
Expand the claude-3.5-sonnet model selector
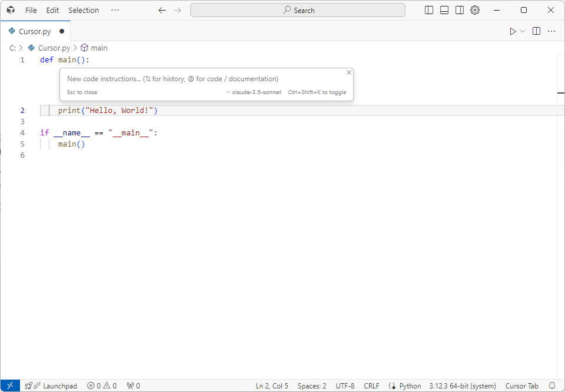coord(254,92)
